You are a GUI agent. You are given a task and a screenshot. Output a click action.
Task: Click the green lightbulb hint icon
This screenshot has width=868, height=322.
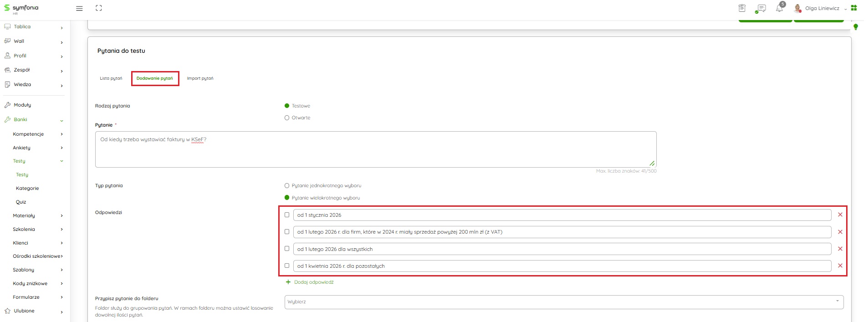(855, 27)
